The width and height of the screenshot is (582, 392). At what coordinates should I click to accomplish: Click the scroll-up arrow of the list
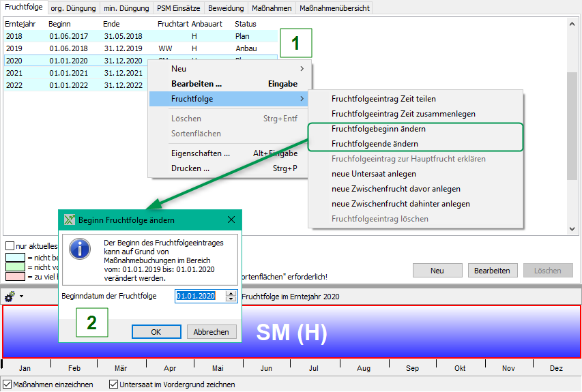[x=572, y=22]
